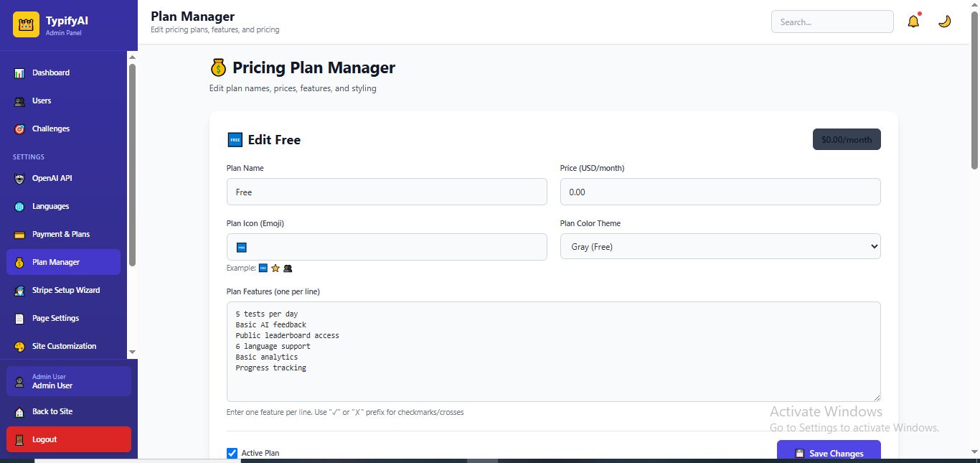This screenshot has height=463, width=980.
Task: Focus the top Search box
Action: click(831, 22)
